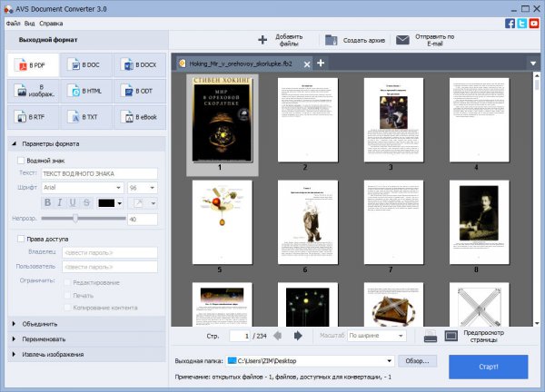Click the opacity value field showing 40
The image size is (545, 392).
point(143,219)
